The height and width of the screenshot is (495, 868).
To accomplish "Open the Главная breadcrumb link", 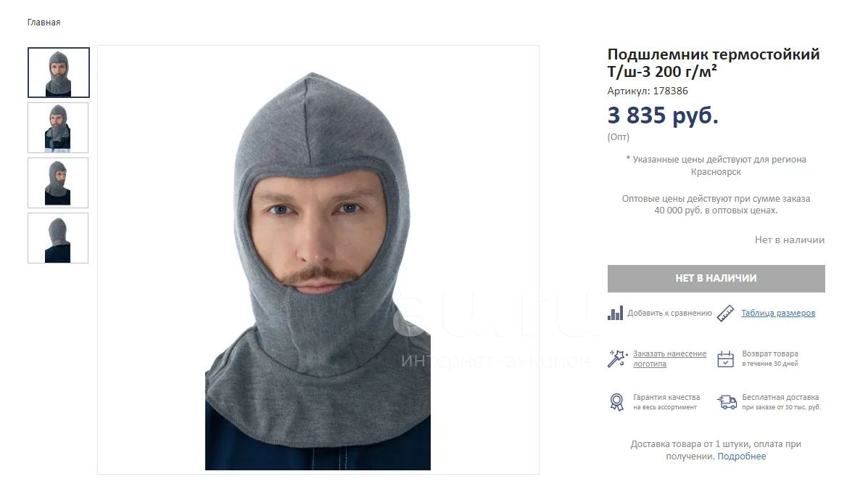I will point(44,22).
